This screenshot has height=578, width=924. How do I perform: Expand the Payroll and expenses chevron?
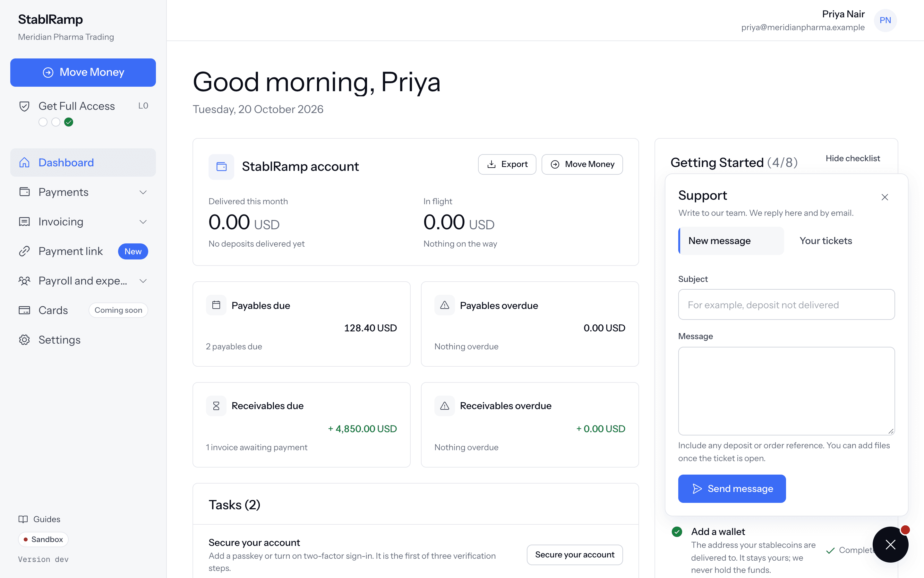[x=143, y=281]
